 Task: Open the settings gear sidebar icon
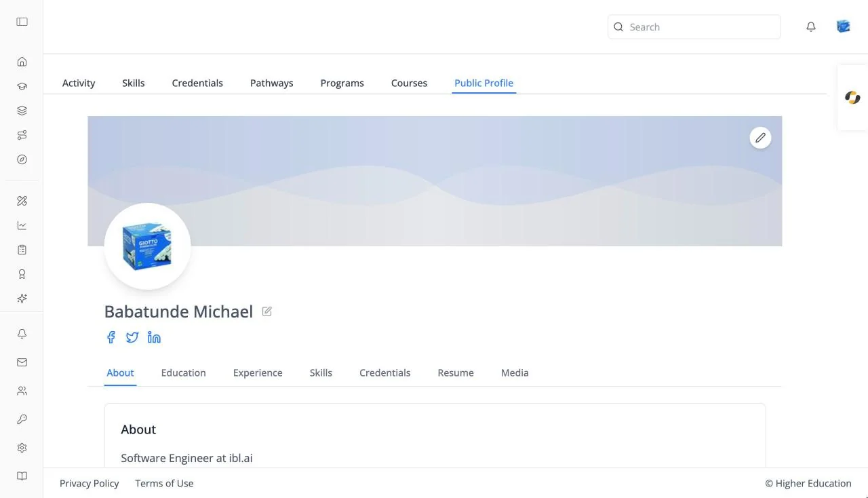pyautogui.click(x=22, y=448)
